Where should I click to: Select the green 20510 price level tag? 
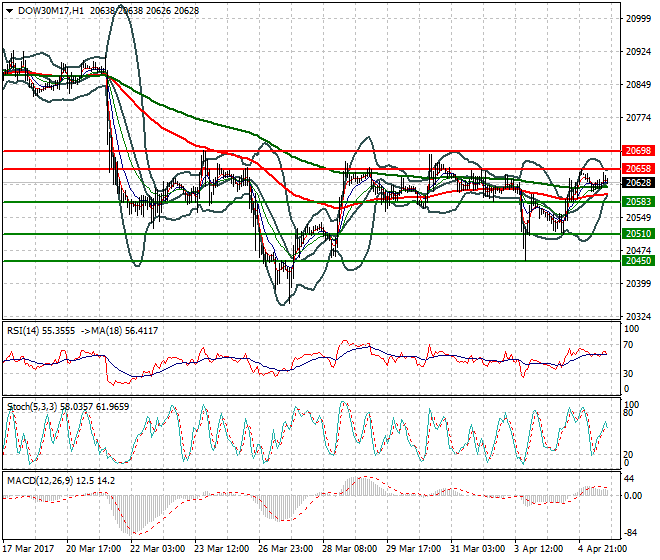click(637, 234)
